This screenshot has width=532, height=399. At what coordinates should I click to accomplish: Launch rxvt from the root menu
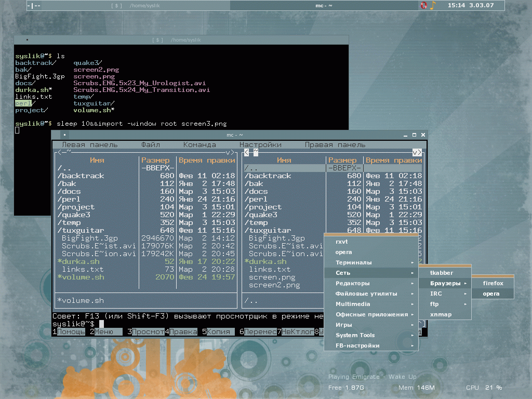click(371, 242)
